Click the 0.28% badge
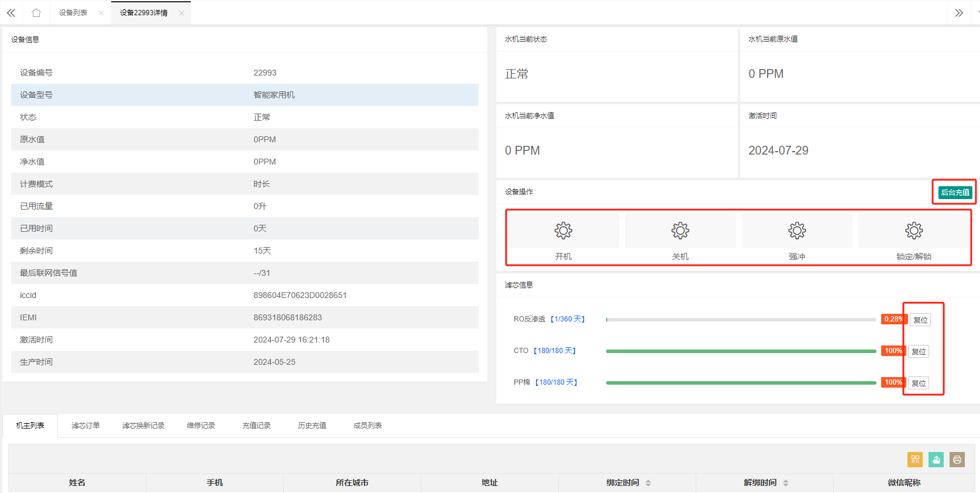 (893, 319)
